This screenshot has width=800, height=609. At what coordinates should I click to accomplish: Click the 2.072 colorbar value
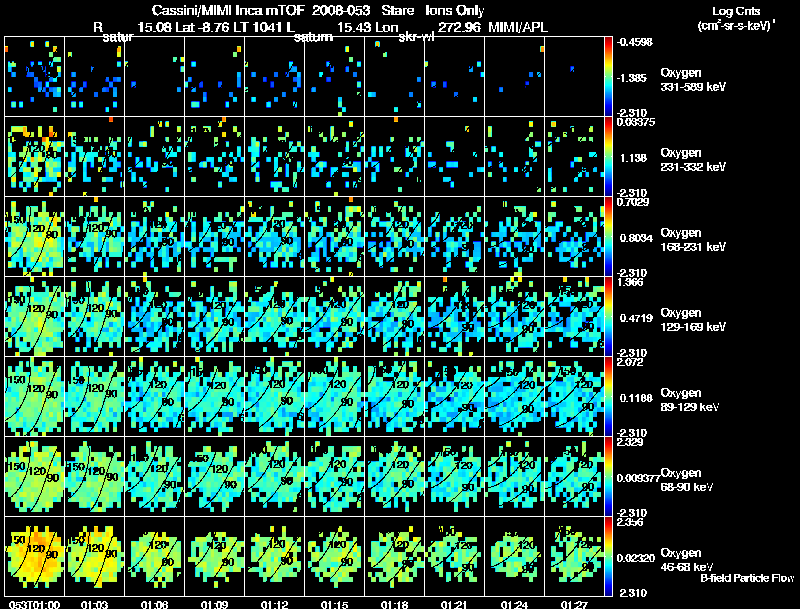(x=630, y=362)
